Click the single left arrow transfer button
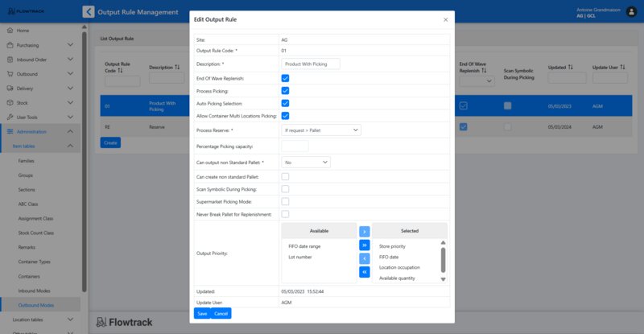This screenshot has height=334, width=644. click(x=364, y=258)
